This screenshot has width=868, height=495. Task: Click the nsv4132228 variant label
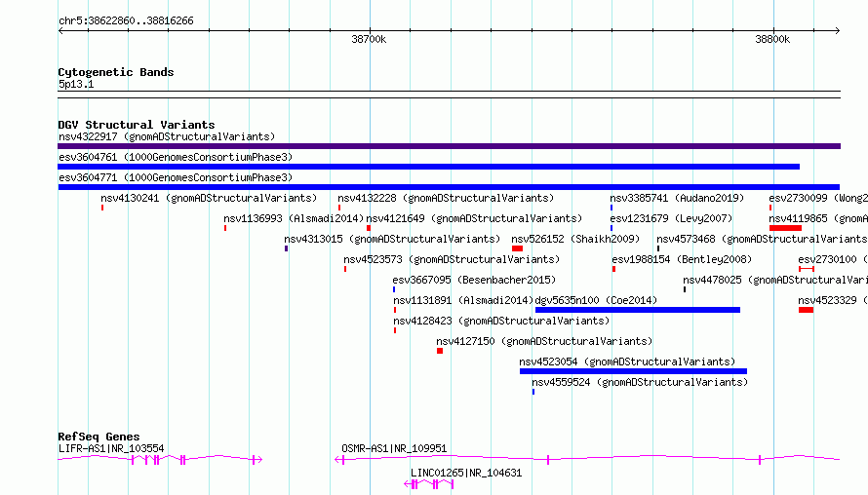pyautogui.click(x=446, y=198)
